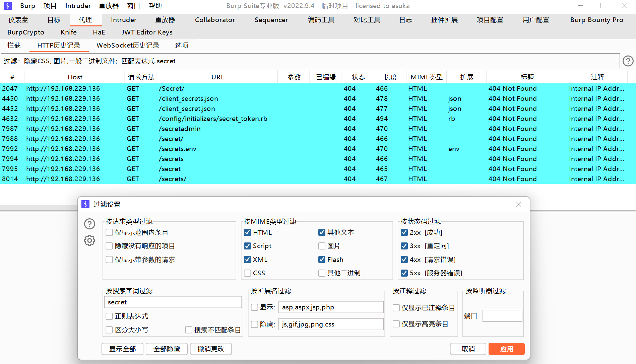Open the 窗口 menu
The width and height of the screenshot is (636, 364).
pyautogui.click(x=133, y=6)
